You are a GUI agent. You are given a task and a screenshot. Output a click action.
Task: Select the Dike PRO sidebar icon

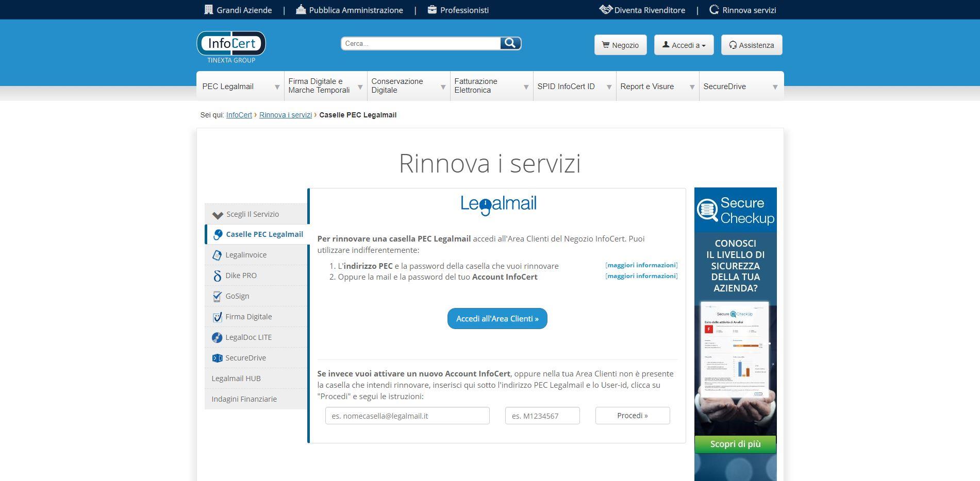coord(217,276)
